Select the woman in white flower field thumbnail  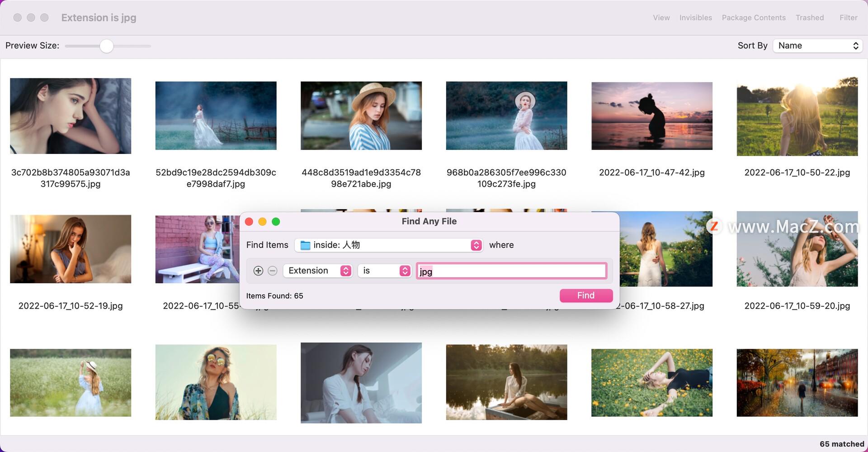point(71,383)
